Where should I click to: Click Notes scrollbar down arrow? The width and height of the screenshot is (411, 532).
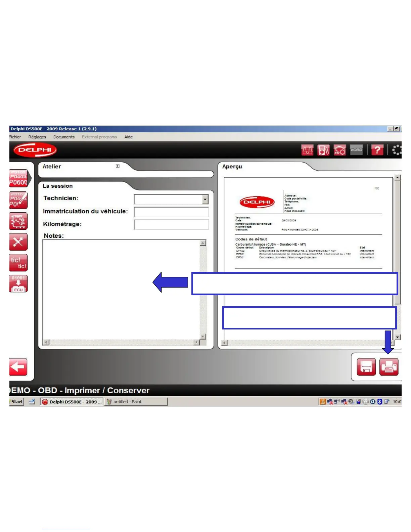point(203,336)
